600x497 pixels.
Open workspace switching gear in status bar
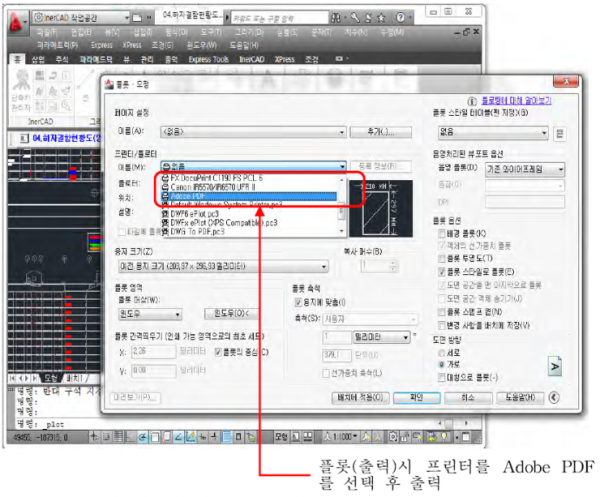coord(393,437)
